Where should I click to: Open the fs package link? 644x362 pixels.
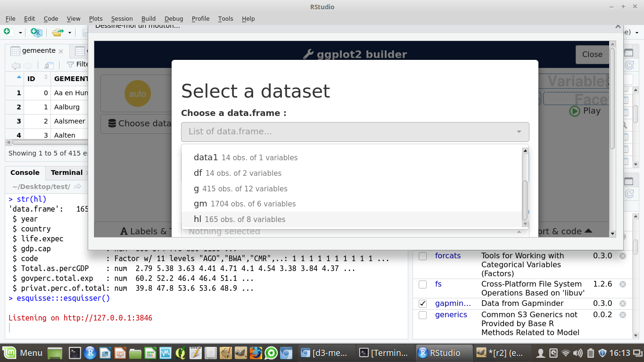438,284
